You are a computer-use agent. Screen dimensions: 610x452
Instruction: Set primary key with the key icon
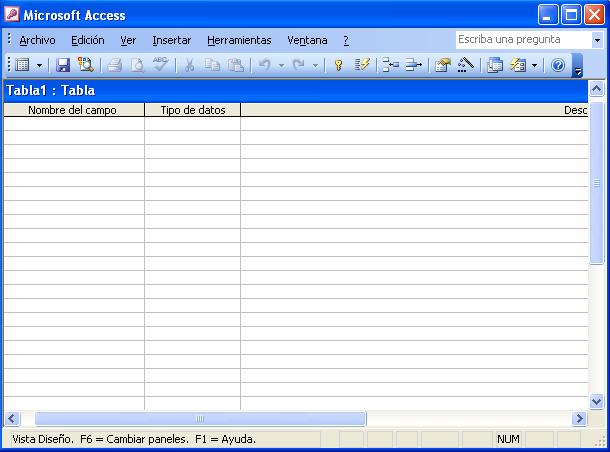338,65
